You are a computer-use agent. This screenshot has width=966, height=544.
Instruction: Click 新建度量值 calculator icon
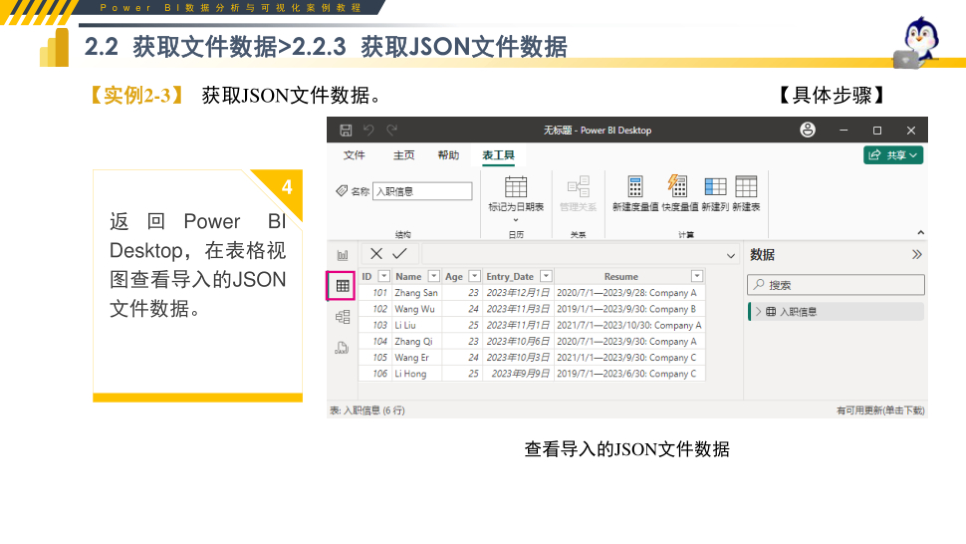[x=635, y=186]
